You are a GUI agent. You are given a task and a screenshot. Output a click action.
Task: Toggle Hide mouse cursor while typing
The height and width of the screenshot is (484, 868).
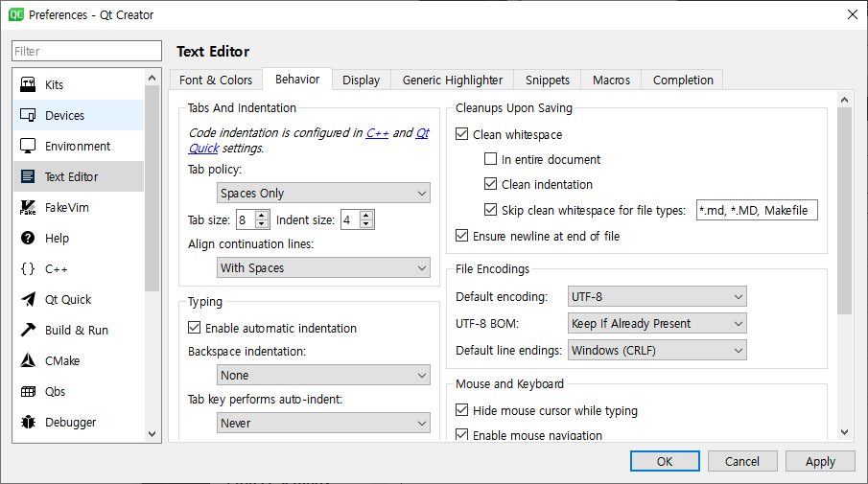pyautogui.click(x=461, y=410)
